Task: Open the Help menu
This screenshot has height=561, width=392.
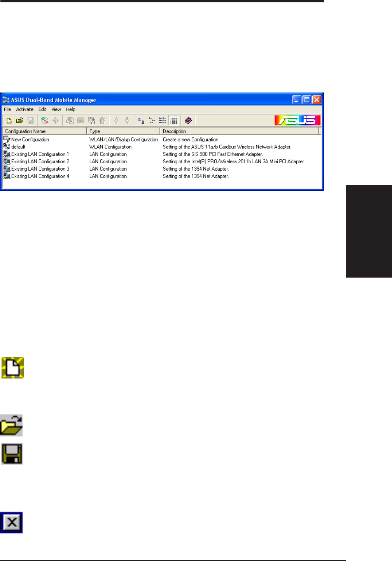Action: 71,110
